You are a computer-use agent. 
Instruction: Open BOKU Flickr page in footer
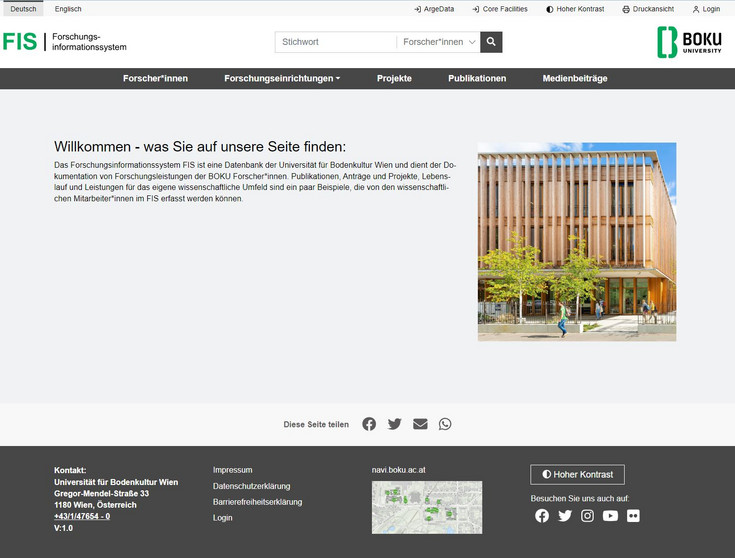(633, 516)
